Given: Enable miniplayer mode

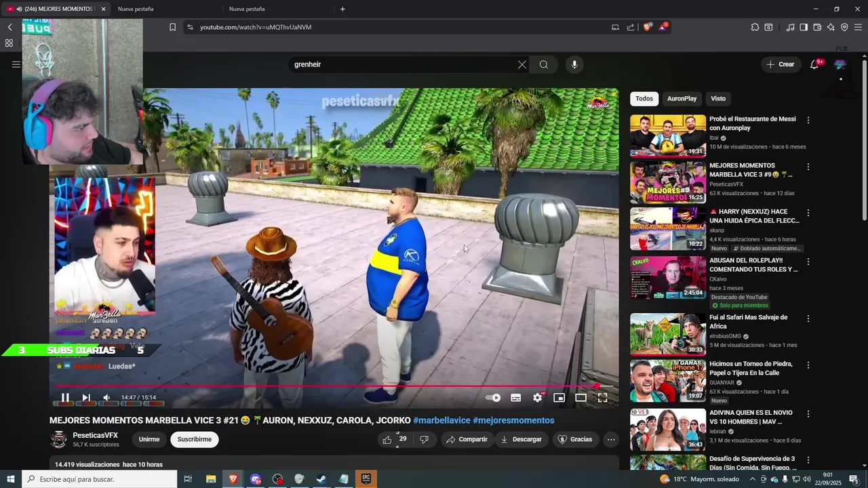Looking at the screenshot, I should coord(559,398).
